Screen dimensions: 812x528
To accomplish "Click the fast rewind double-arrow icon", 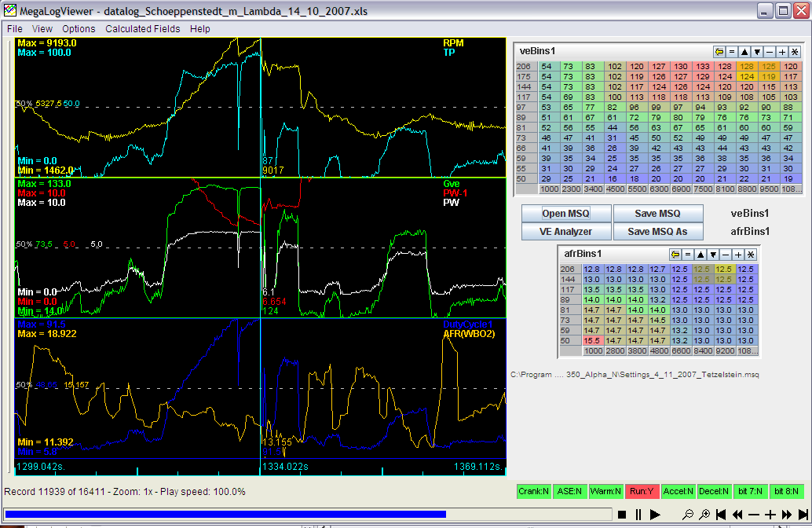I will coord(737,515).
